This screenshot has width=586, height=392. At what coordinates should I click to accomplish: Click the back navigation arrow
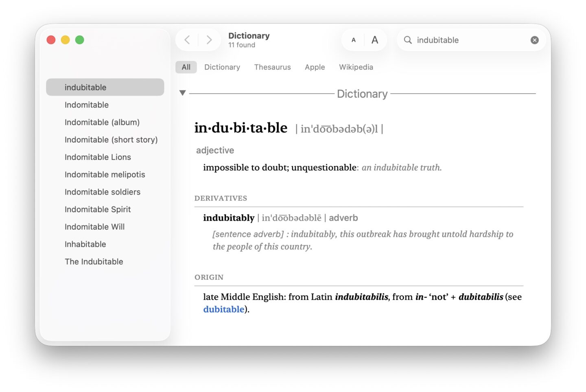pyautogui.click(x=187, y=39)
